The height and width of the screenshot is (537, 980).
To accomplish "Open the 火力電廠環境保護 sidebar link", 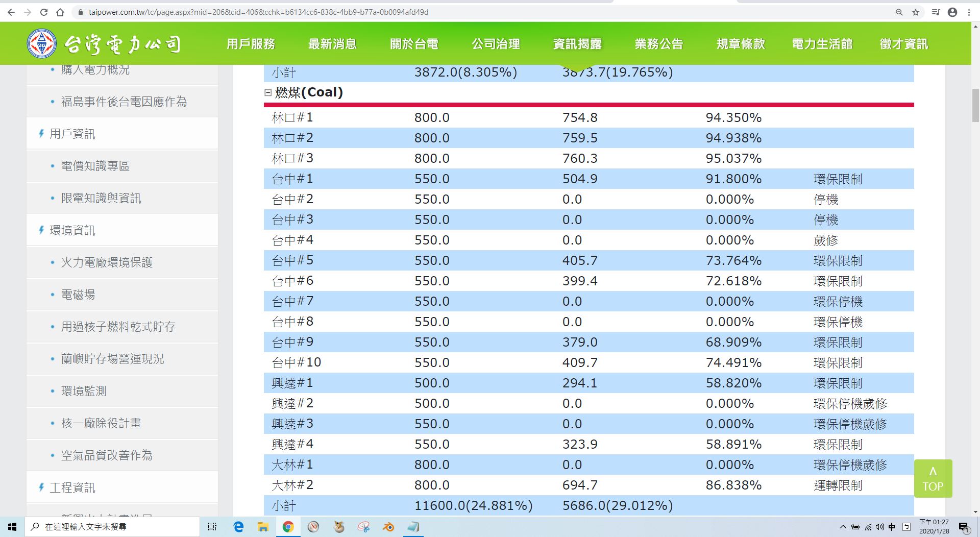I will click(x=107, y=262).
